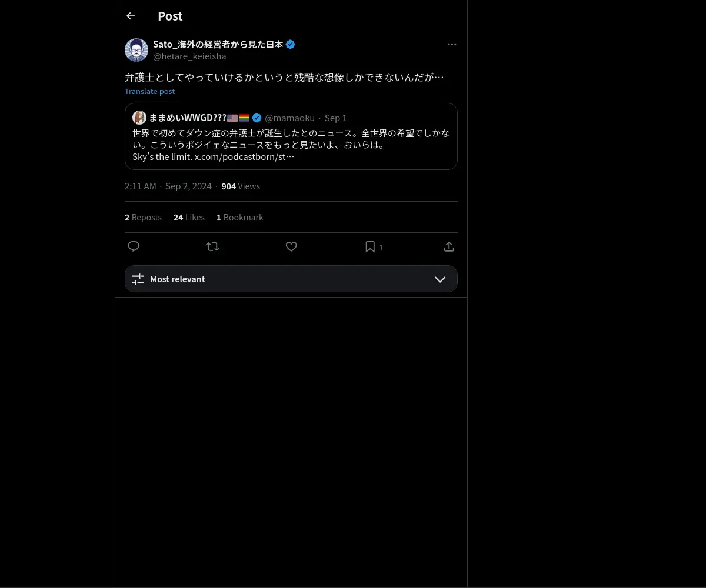The image size is (706, 588).
Task: Toggle the bookmark icon on the post
Action: pyautogui.click(x=370, y=246)
